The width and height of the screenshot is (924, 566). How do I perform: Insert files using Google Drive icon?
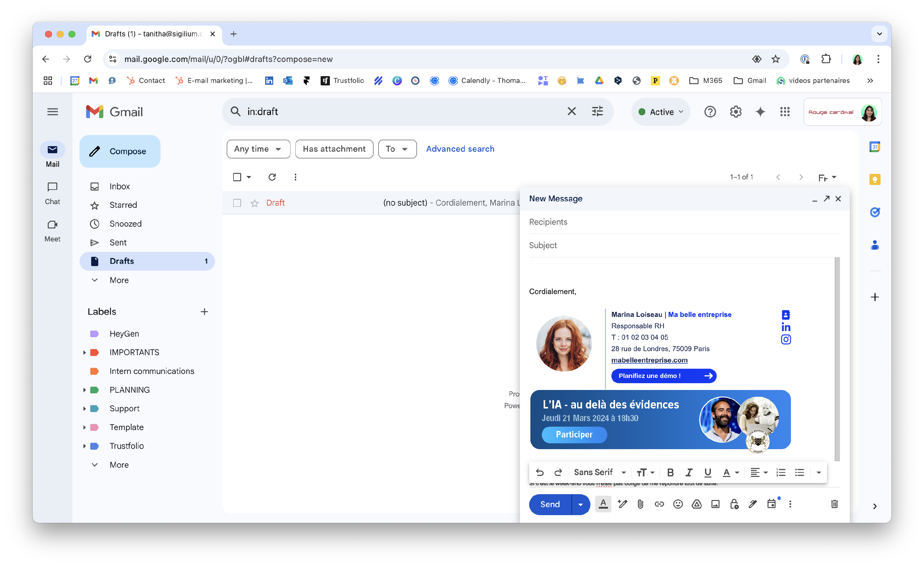point(696,504)
